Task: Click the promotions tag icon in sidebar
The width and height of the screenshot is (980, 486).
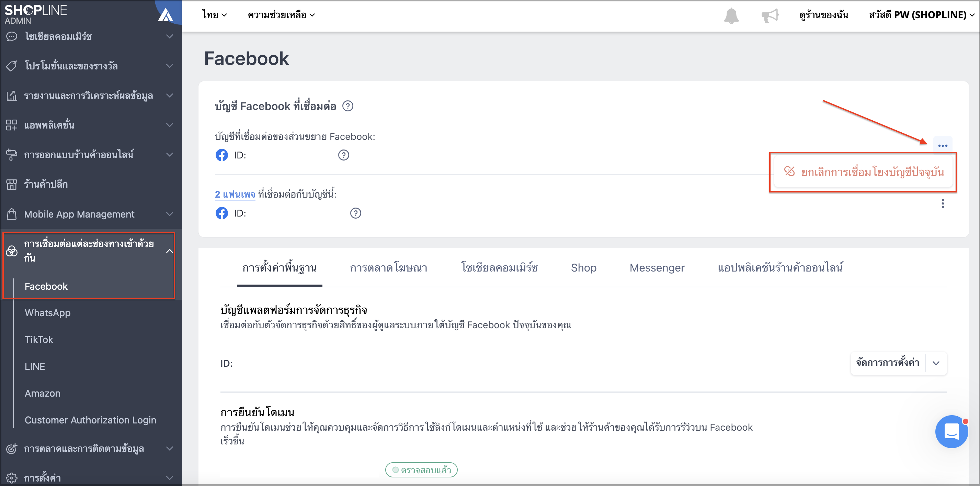Action: tap(12, 66)
